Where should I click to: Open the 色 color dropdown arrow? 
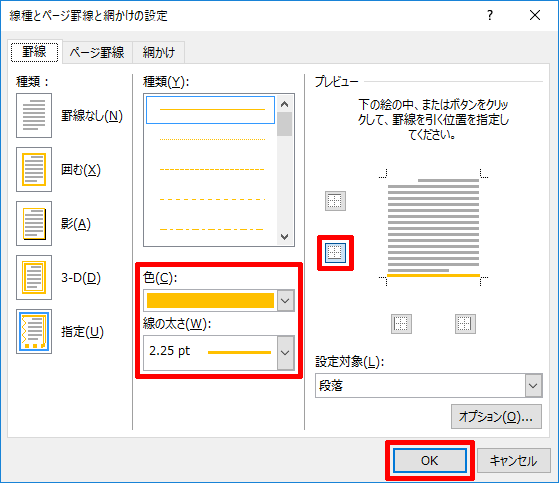(x=285, y=300)
